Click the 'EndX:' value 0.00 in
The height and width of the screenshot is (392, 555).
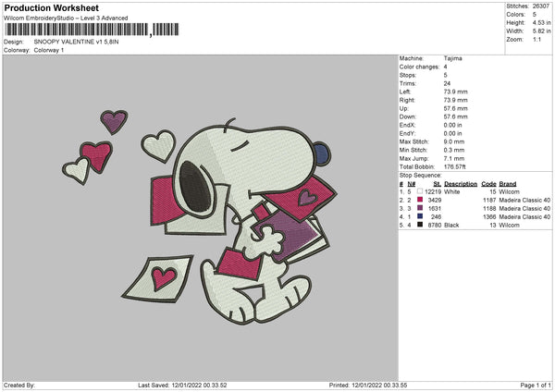coord(452,125)
